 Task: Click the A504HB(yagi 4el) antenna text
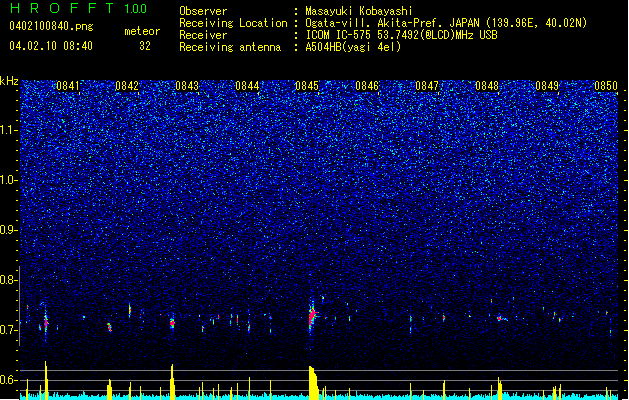pyautogui.click(x=353, y=47)
